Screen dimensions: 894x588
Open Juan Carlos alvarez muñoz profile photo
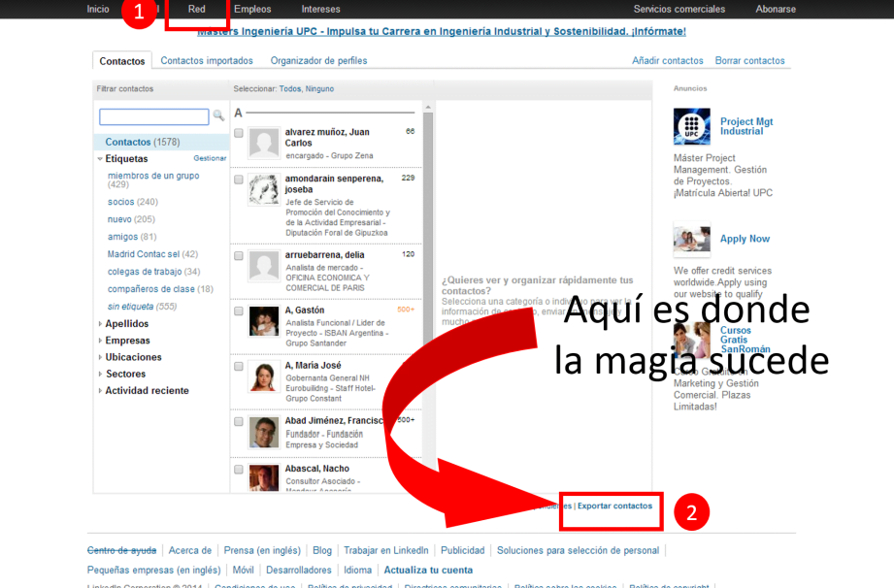[264, 143]
